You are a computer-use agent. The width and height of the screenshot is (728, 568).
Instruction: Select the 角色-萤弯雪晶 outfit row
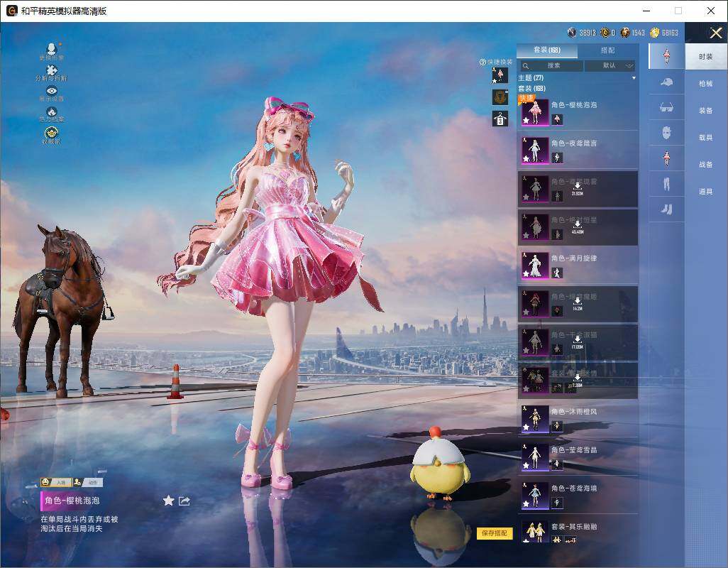pyautogui.click(x=577, y=457)
